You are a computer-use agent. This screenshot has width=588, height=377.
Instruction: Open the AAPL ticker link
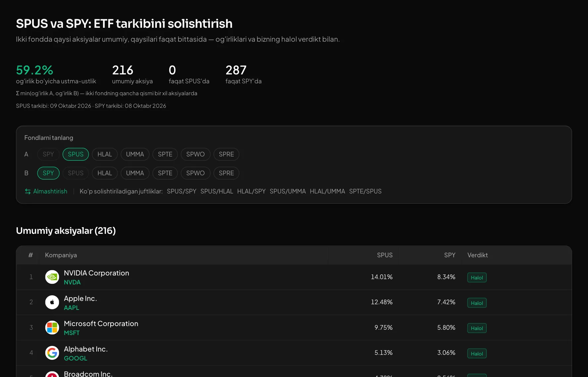72,308
